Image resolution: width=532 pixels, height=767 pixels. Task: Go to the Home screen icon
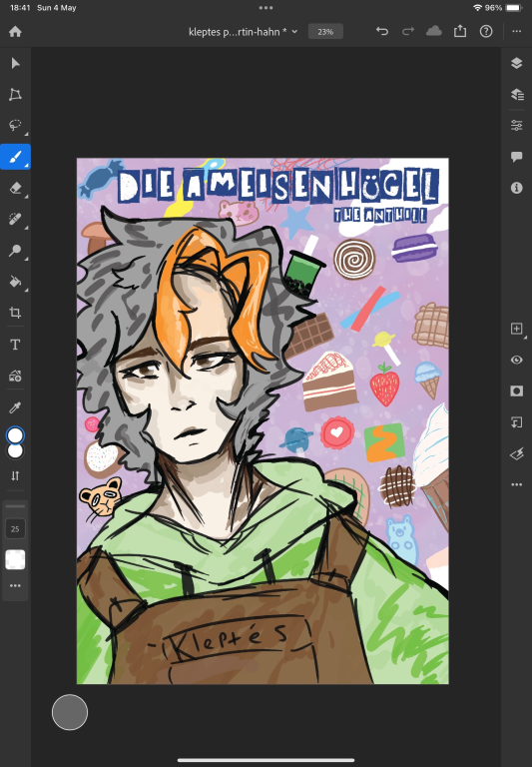[15, 32]
